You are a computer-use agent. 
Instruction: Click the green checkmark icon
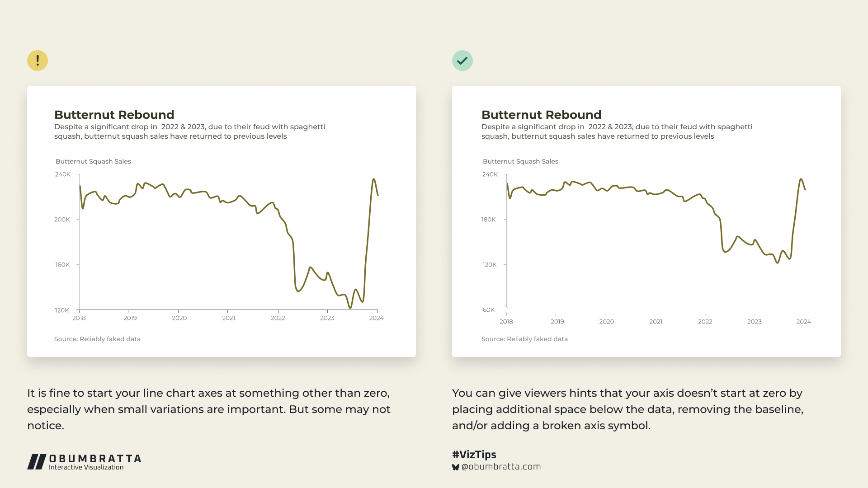coord(462,61)
